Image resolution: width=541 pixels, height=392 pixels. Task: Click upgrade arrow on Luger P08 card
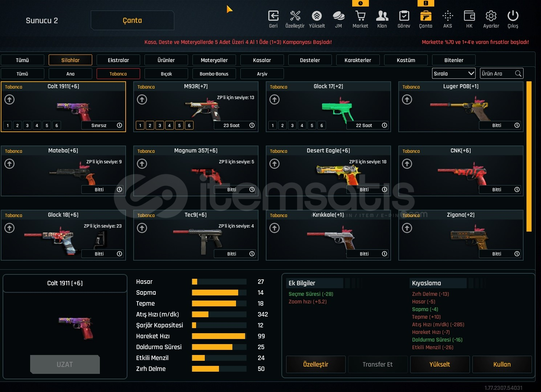pyautogui.click(x=407, y=99)
